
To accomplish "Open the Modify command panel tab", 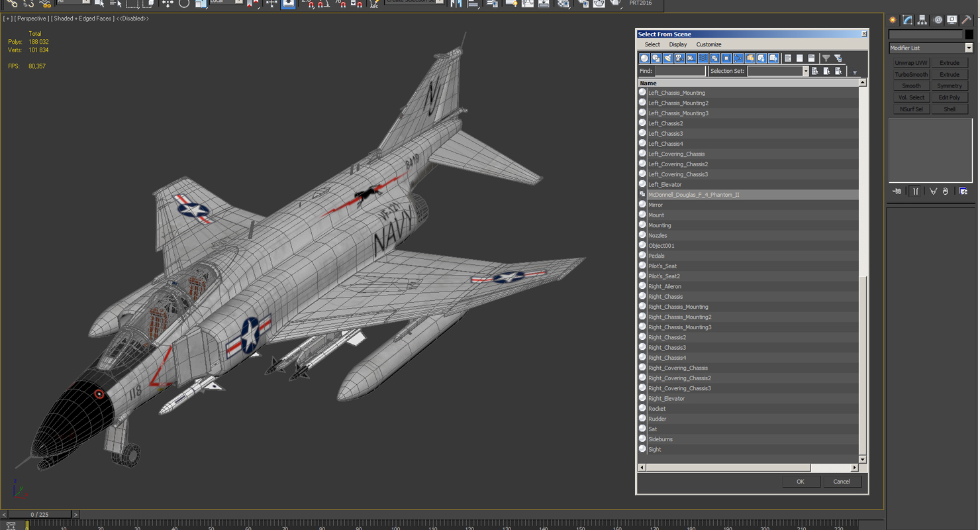I will click(x=907, y=20).
